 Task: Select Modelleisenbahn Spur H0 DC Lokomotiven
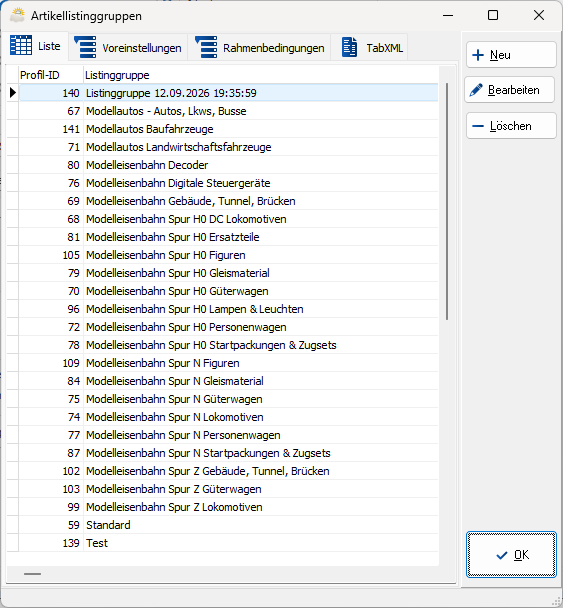(x=228, y=219)
